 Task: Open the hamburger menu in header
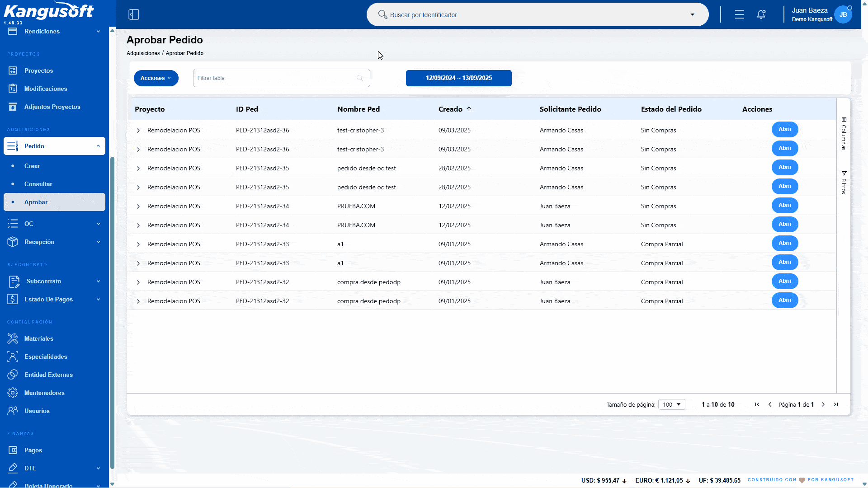tap(740, 14)
